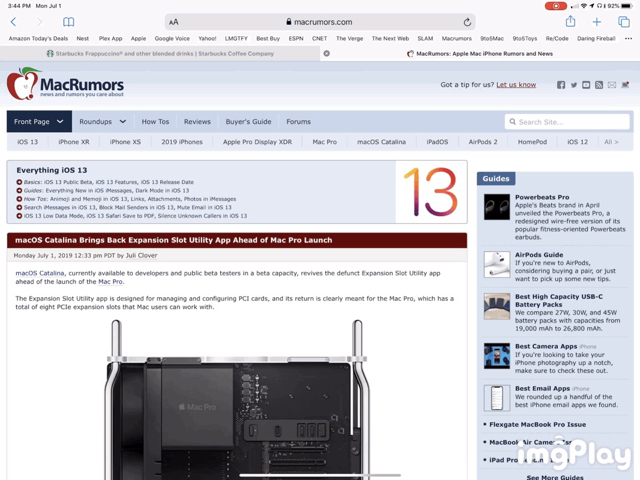640x480 pixels.
Task: Show more bookmarks via the ellipsis icon
Action: click(x=628, y=38)
